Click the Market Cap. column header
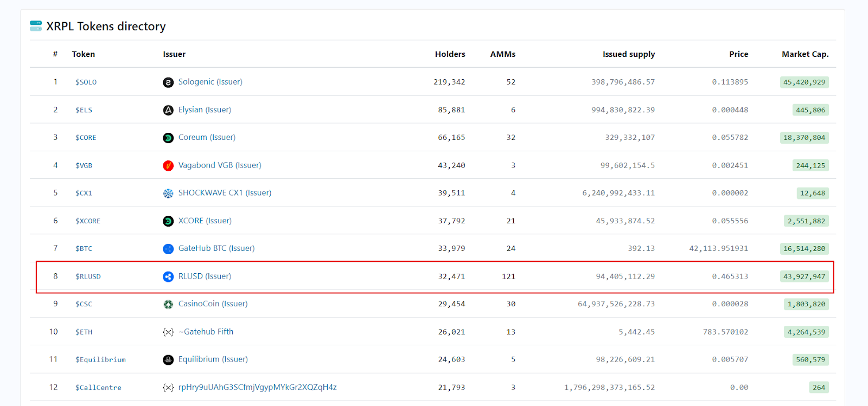Image resolution: width=868 pixels, height=406 pixels. [x=805, y=54]
